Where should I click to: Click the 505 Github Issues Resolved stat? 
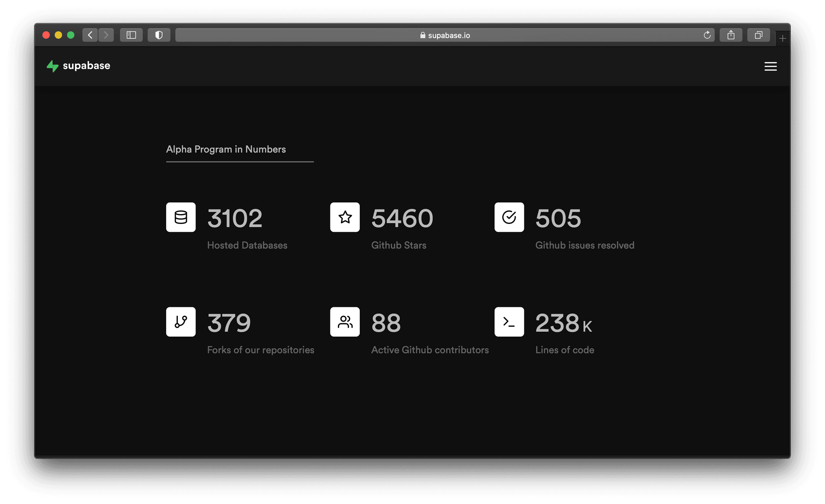click(566, 227)
